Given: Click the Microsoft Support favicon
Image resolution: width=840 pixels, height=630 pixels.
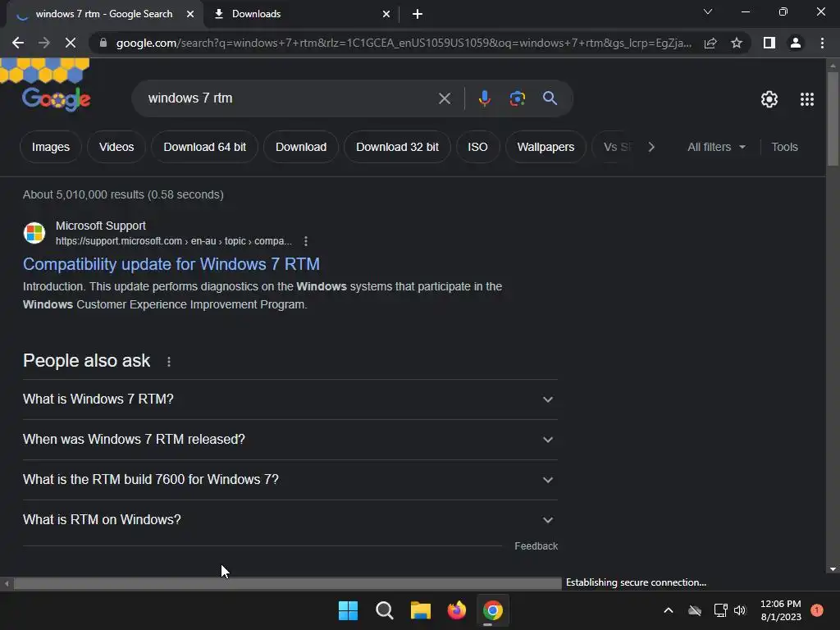Looking at the screenshot, I should click(x=34, y=233).
